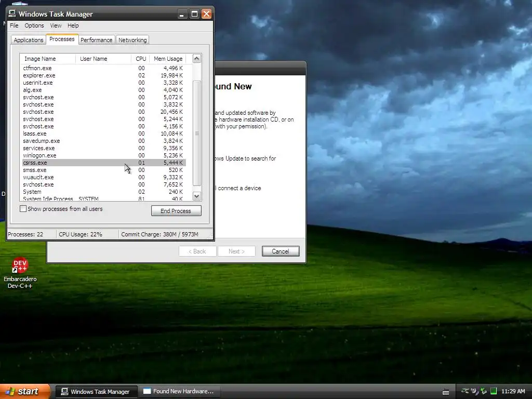Click the End Process button

pyautogui.click(x=176, y=211)
